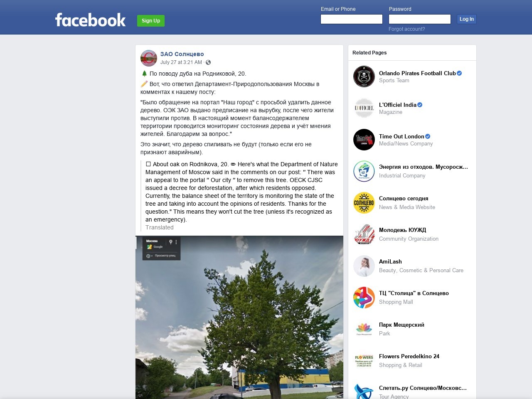Open Flowers Peredelkino 24 page link
This screenshot has width=532, height=399.
click(409, 356)
